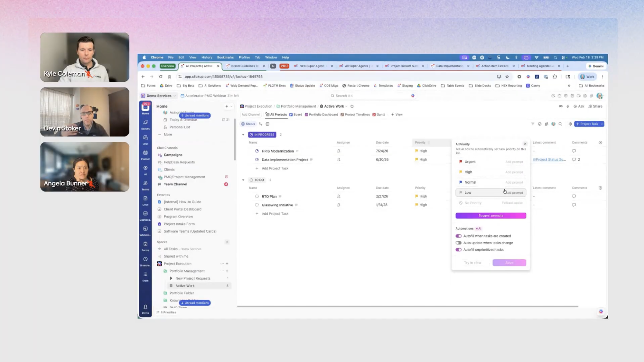Viewport: 644px width, 362px height.
Task: Open the Project Timelines tab
Action: (x=355, y=114)
